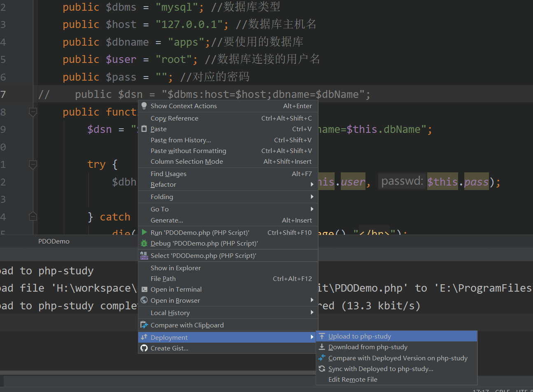
Task: Click the catch keyword in editor
Action: point(115,217)
